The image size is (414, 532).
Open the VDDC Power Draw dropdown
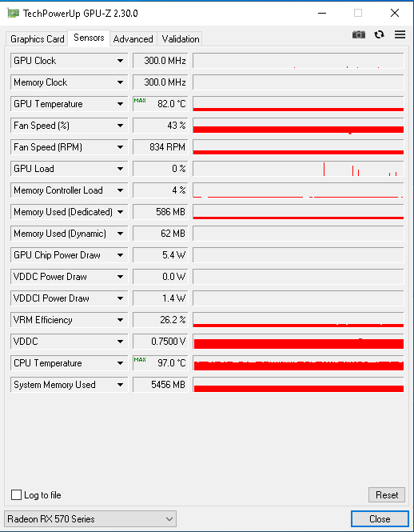(120, 277)
